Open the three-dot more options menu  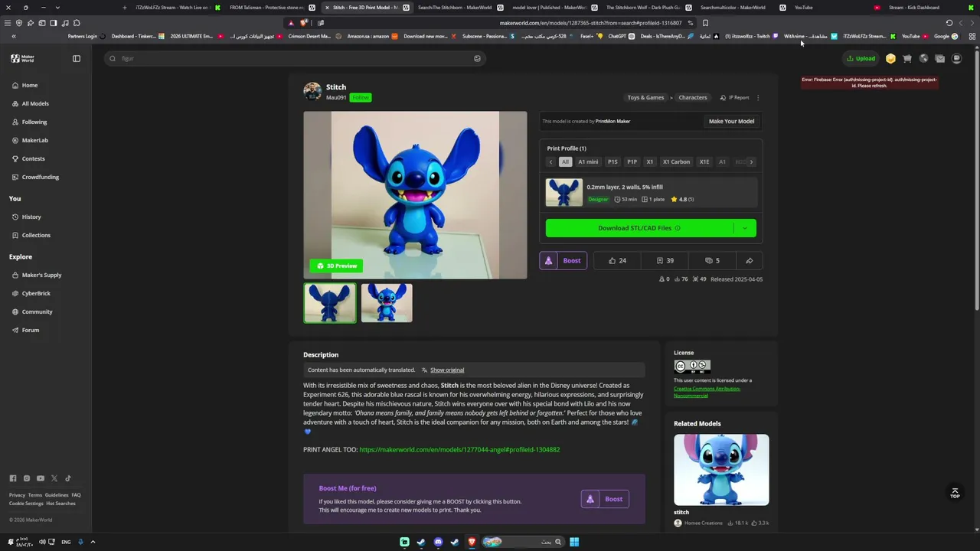[758, 98]
